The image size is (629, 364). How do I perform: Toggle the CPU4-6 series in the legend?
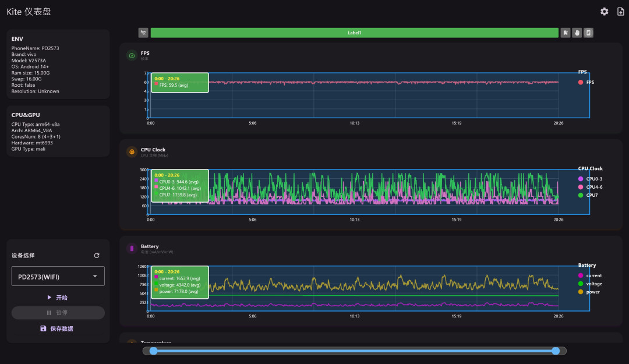coord(590,187)
